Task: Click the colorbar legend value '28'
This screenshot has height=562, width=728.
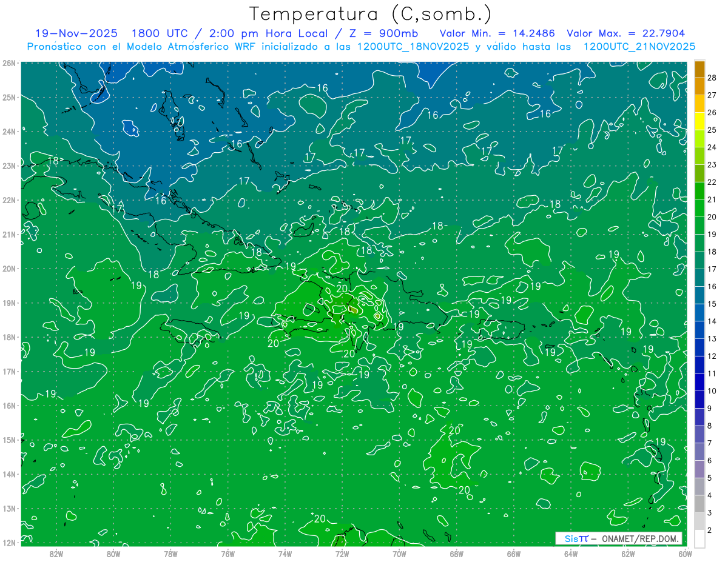Action: coord(712,78)
